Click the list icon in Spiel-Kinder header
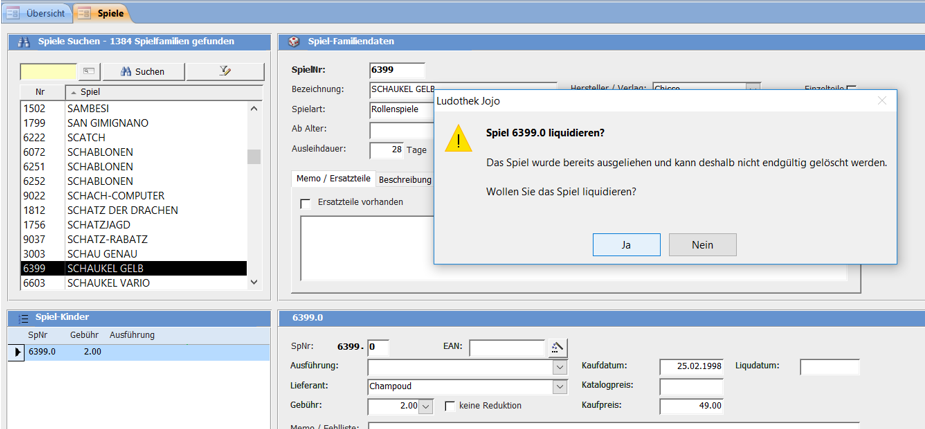Viewport: 925px width, 429px height. pyautogui.click(x=24, y=319)
